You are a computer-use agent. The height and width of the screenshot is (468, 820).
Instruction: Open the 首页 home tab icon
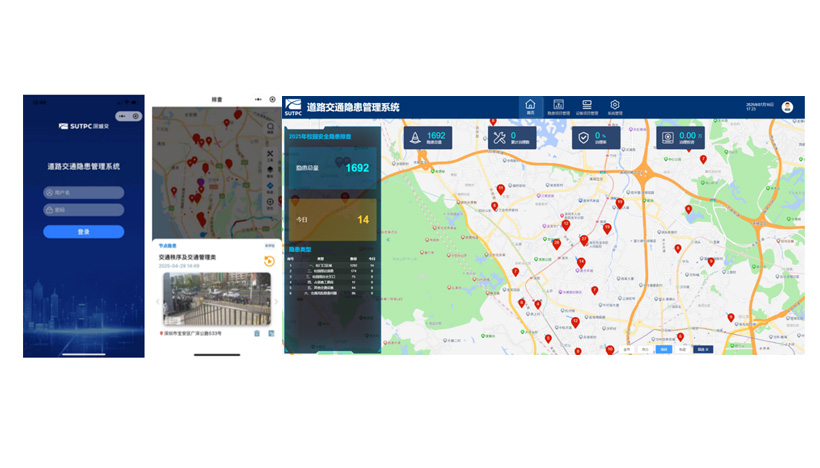pos(530,106)
